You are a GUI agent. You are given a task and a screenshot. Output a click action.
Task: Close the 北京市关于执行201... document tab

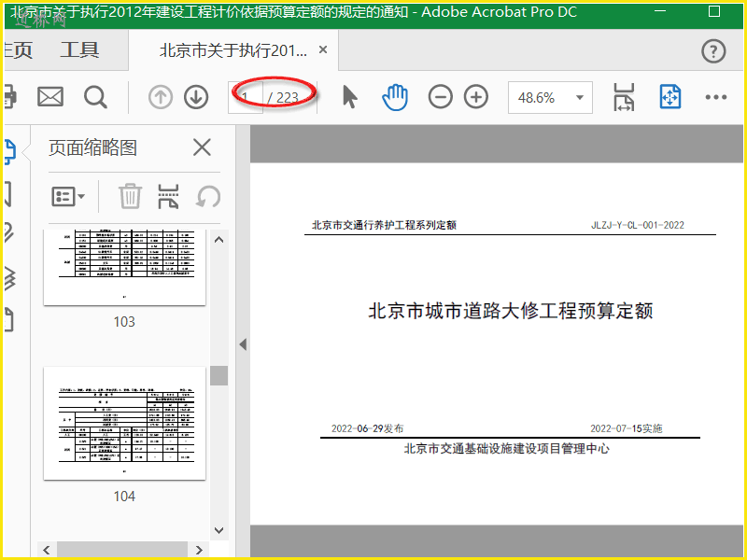(323, 49)
